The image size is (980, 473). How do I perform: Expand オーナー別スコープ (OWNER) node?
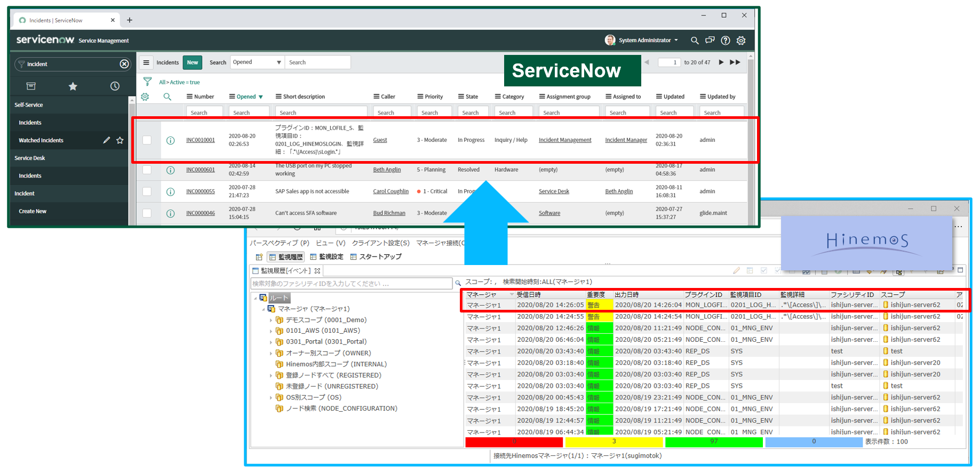(271, 354)
